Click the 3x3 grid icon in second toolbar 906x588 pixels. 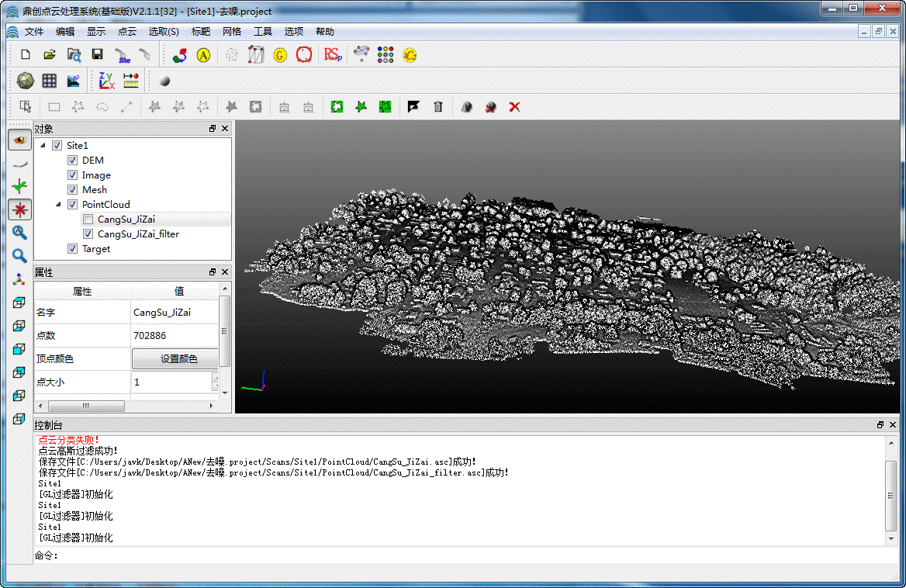coord(50,81)
